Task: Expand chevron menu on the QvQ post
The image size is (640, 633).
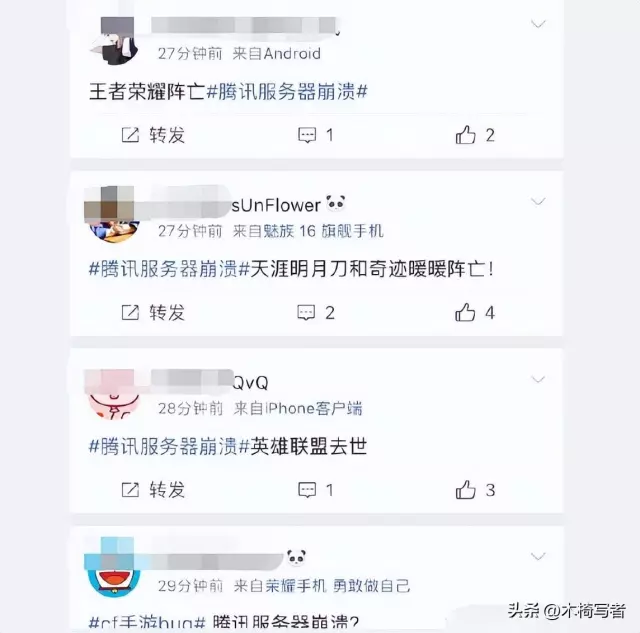Action: coord(538,380)
